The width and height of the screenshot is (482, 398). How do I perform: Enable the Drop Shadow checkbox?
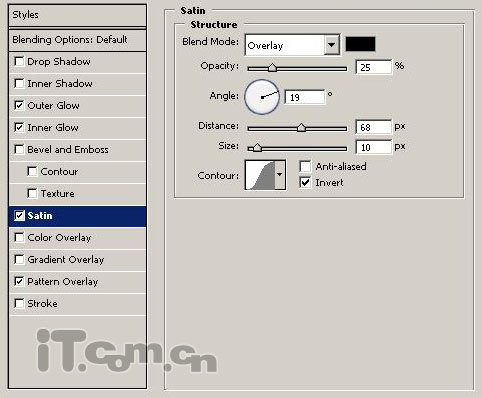tap(19, 61)
